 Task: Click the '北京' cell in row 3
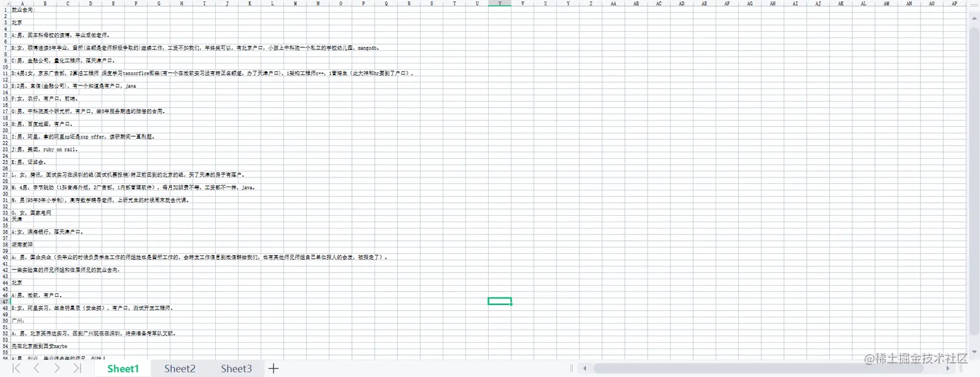(x=17, y=23)
